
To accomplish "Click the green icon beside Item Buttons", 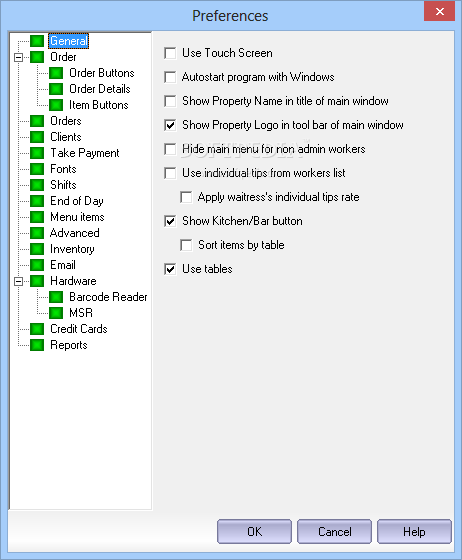I will (56, 105).
